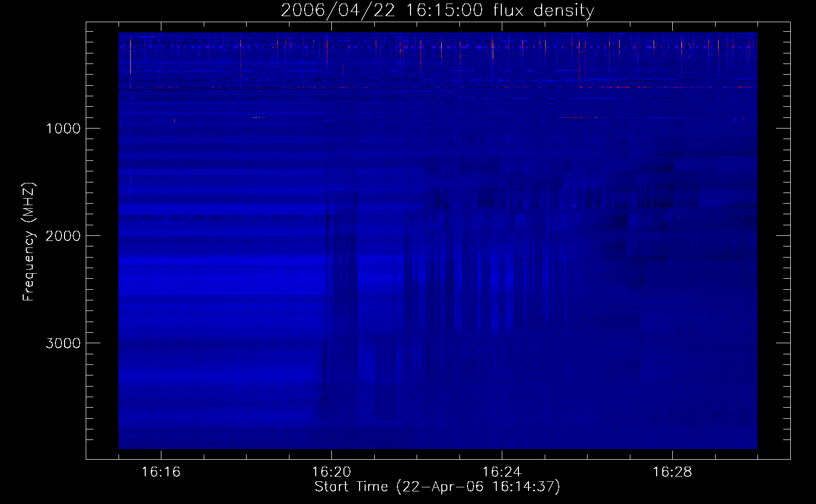Click the '16:16' time tick label
This screenshot has height=504, width=816.
(161, 472)
